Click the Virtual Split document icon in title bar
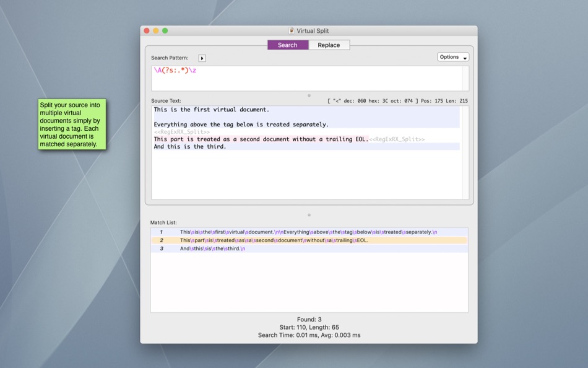Image resolution: width=588 pixels, height=368 pixels. point(292,31)
